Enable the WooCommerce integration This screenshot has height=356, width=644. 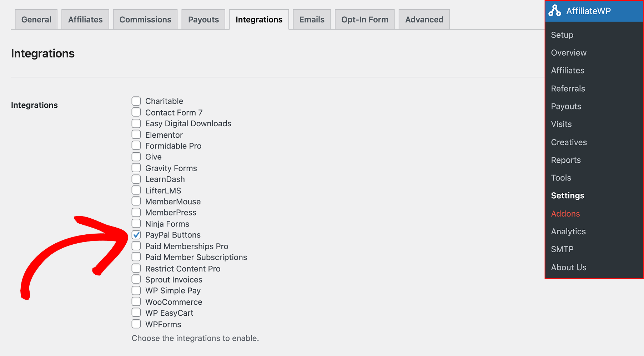[136, 301]
